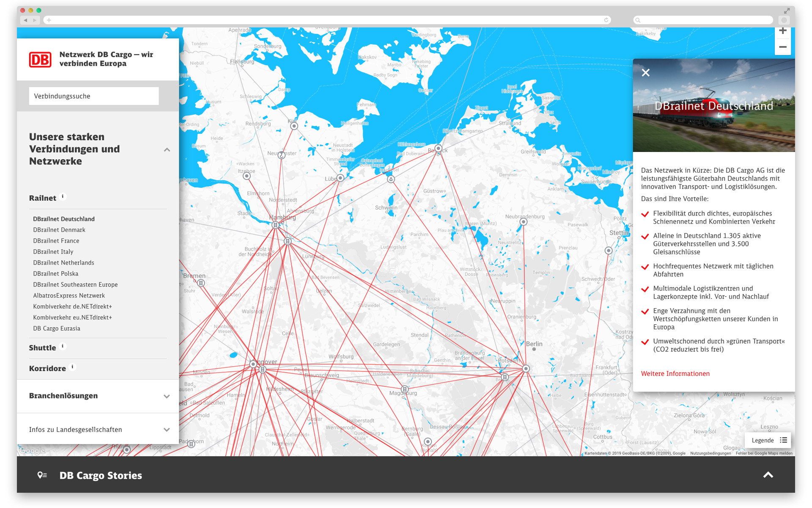Zoom out the map with minus
812x508 pixels.
click(782, 47)
